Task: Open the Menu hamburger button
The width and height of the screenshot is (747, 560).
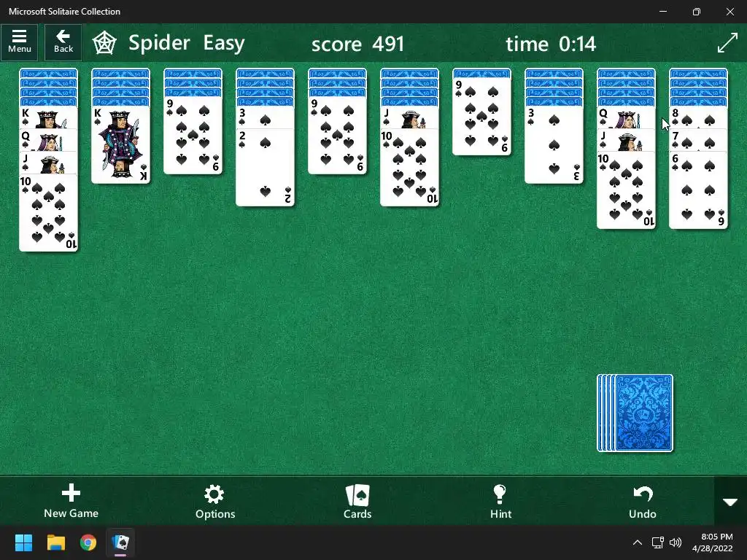Action: [19, 42]
